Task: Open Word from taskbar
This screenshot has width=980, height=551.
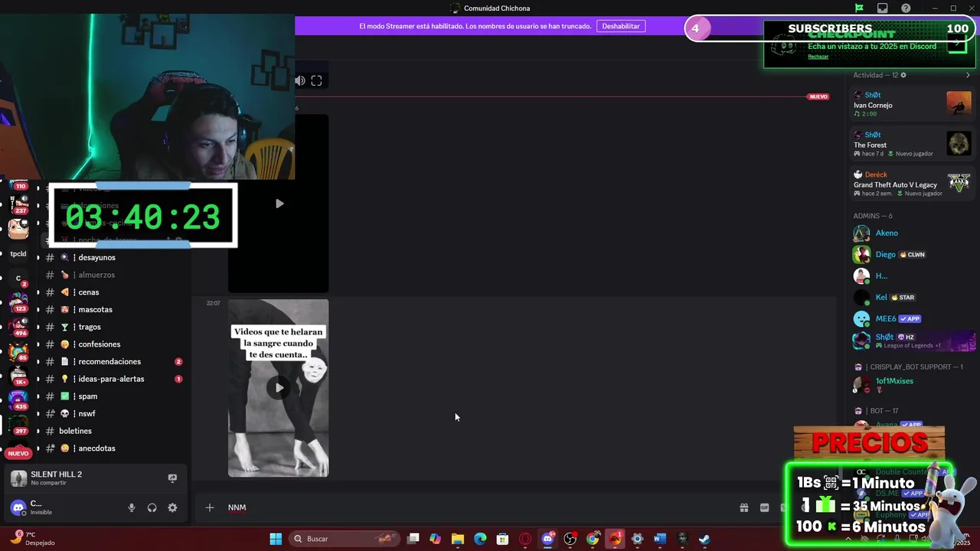Action: pyautogui.click(x=660, y=539)
